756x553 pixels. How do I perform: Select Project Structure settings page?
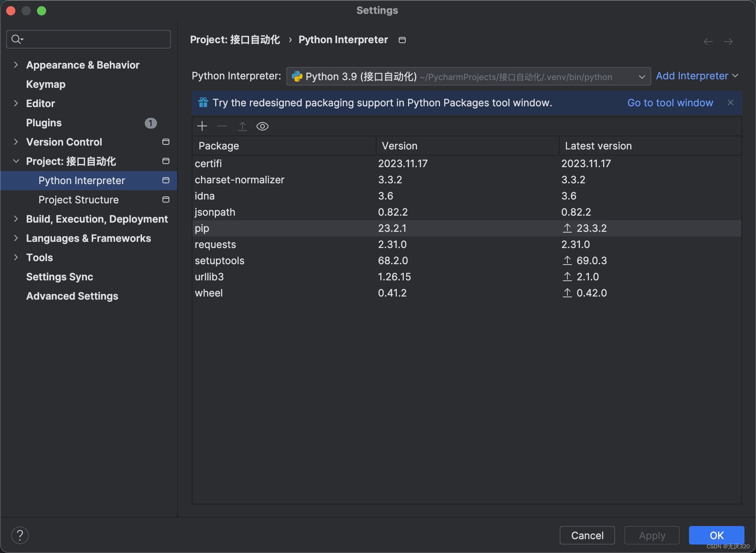[x=79, y=199]
